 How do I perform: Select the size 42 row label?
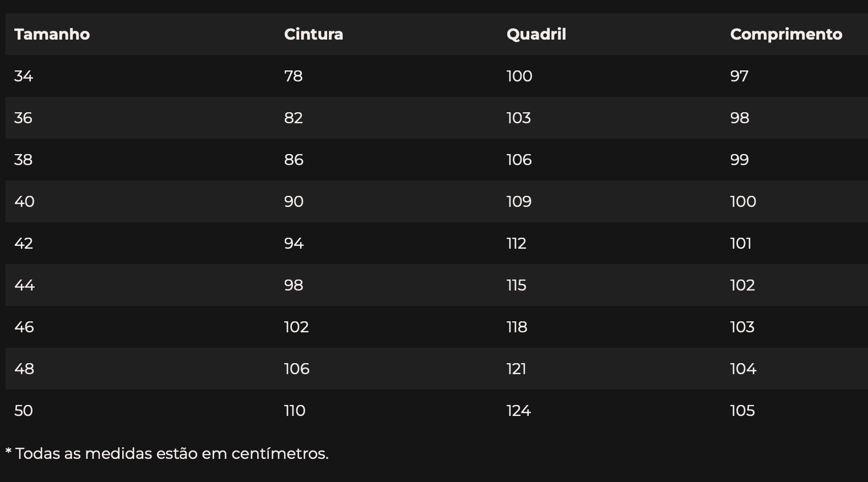[x=24, y=243]
